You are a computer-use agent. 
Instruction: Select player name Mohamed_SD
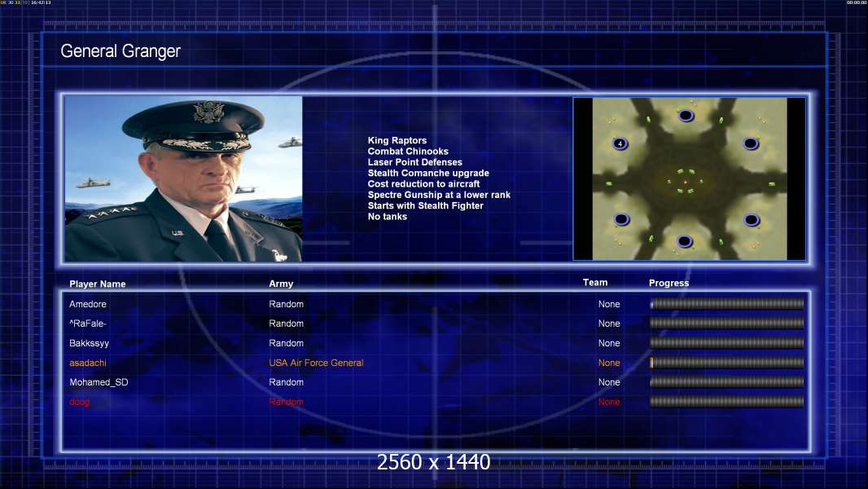tap(99, 383)
